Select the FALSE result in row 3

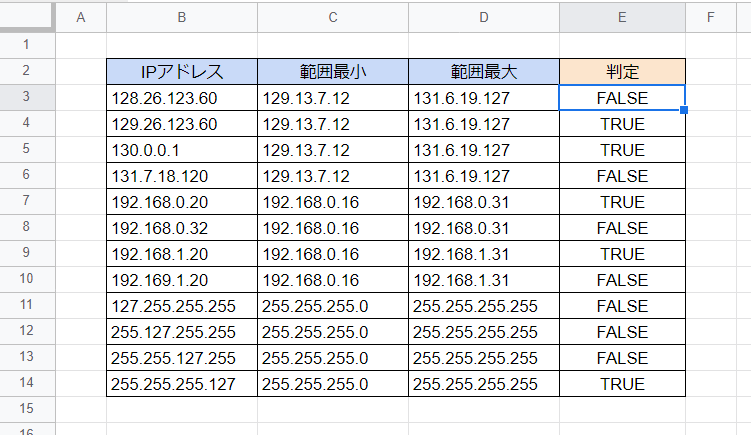coord(622,98)
